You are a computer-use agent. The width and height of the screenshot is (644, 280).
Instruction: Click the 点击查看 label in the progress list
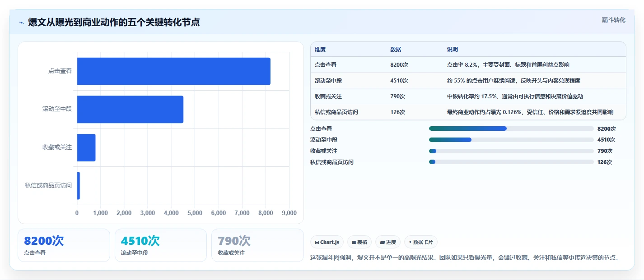pyautogui.click(x=321, y=129)
